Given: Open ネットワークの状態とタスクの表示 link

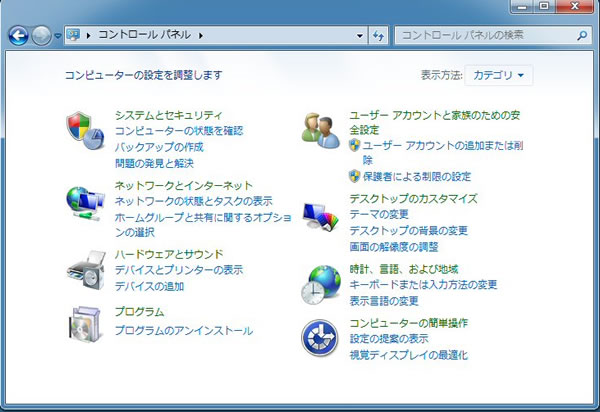Looking at the screenshot, I should tap(194, 201).
